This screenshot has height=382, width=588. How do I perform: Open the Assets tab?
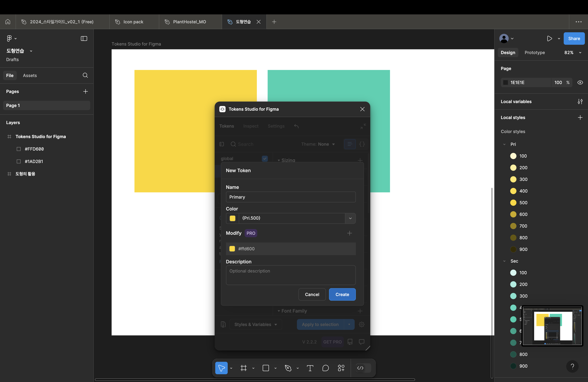pyautogui.click(x=30, y=75)
